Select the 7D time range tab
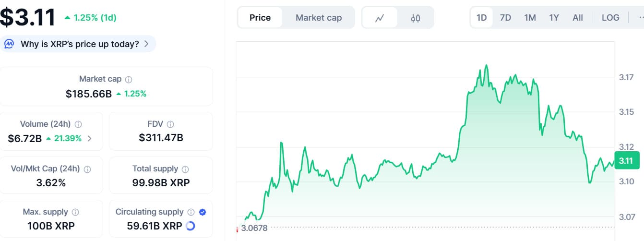 (505, 18)
